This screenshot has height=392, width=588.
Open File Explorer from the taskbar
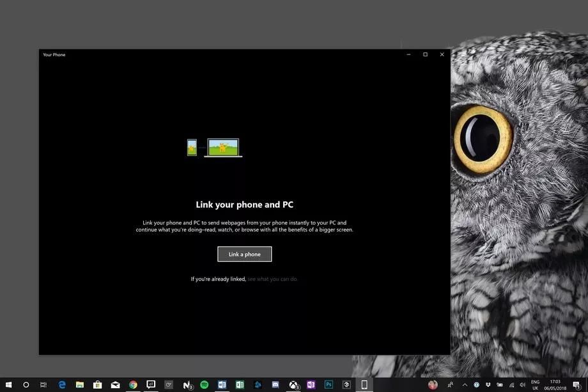(80, 385)
